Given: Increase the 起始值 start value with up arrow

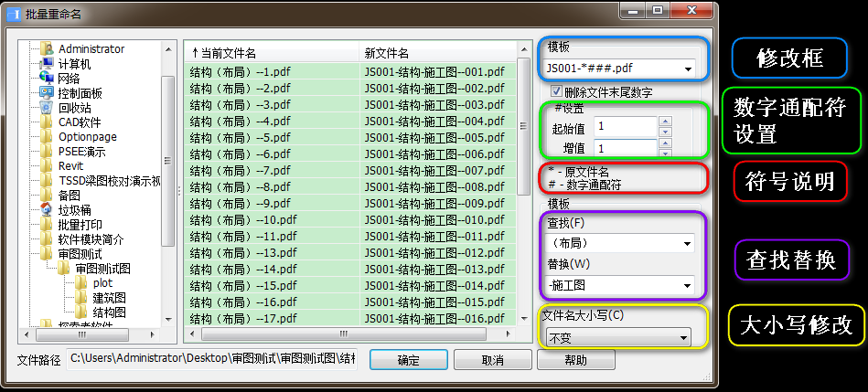Looking at the screenshot, I should point(665,121).
